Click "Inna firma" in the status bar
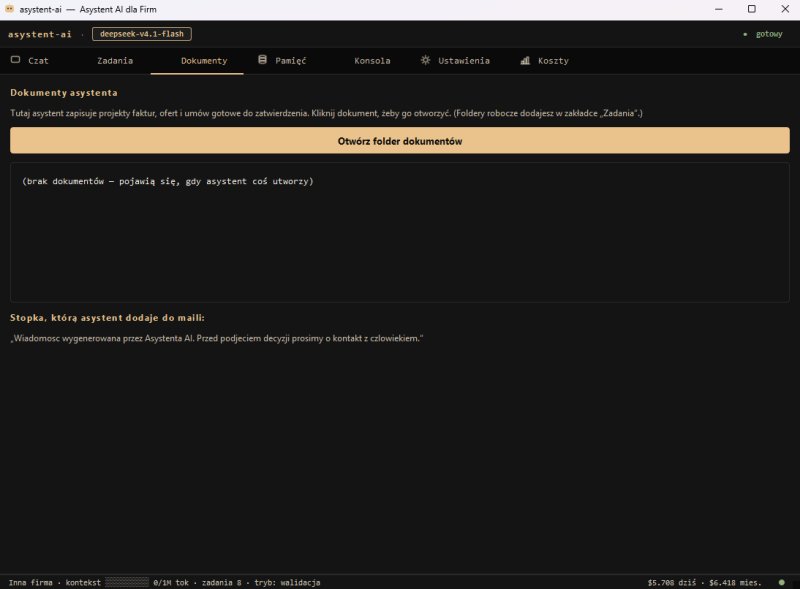This screenshot has height=589, width=800. click(31, 582)
